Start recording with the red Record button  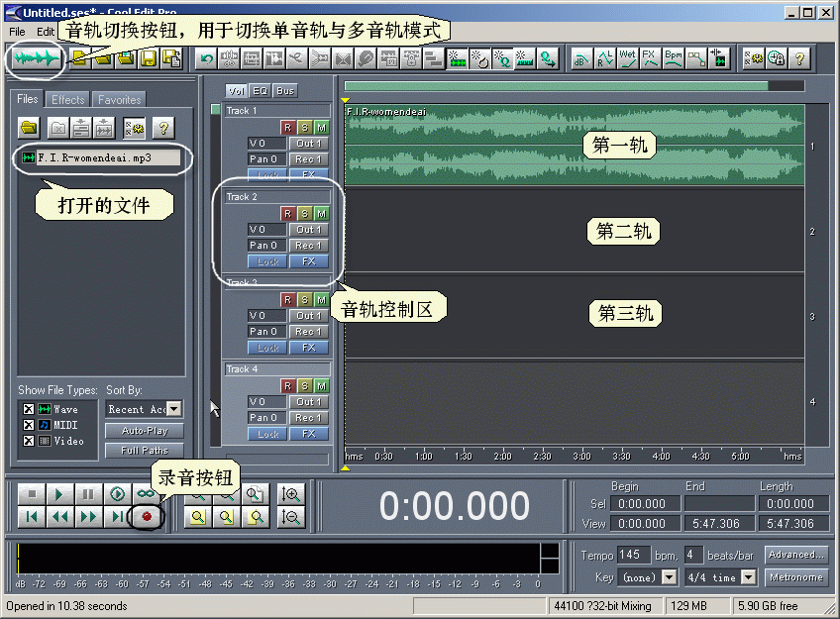[x=147, y=517]
